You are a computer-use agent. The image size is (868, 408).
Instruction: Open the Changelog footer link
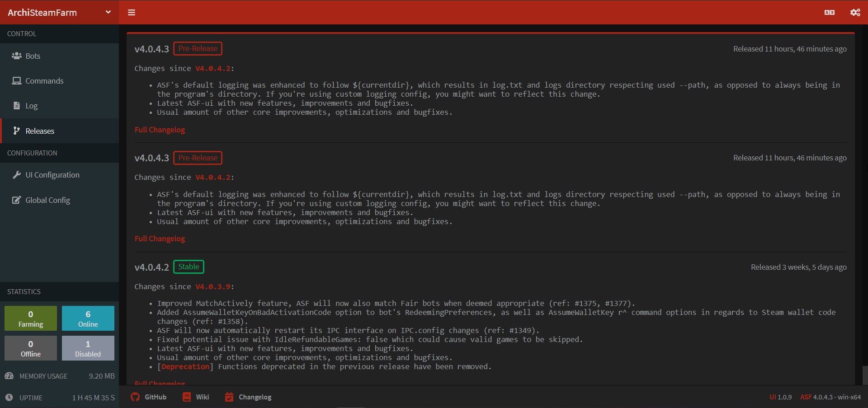click(x=248, y=397)
